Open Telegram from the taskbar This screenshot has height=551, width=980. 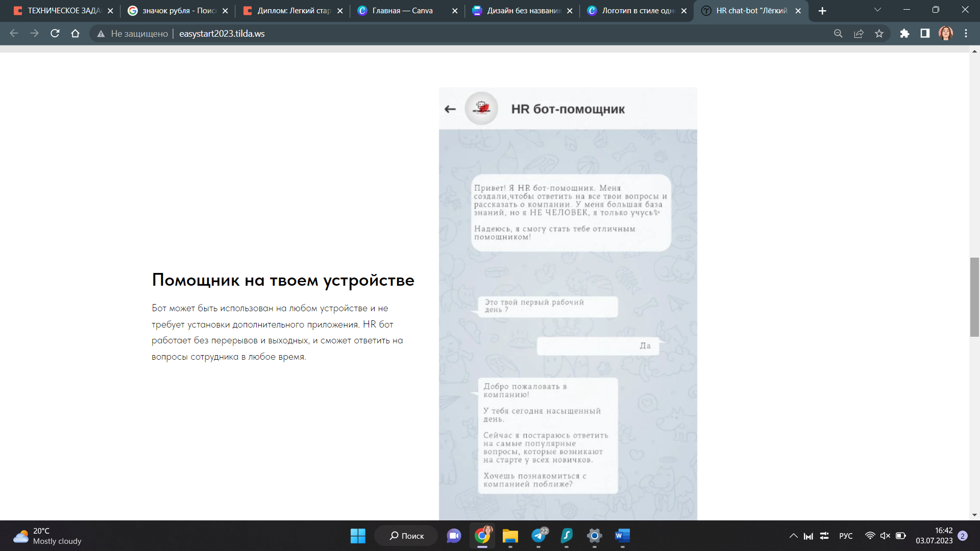[x=538, y=536]
